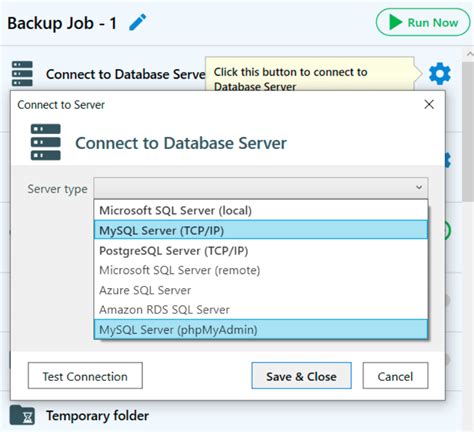This screenshot has width=474, height=432.
Task: Choose PostgreSQL Server (TCP/IP) option
Action: [x=261, y=250]
